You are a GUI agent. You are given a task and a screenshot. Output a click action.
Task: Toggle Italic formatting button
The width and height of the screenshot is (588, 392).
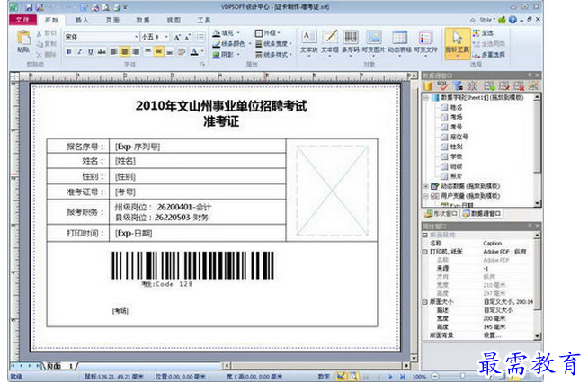point(79,52)
